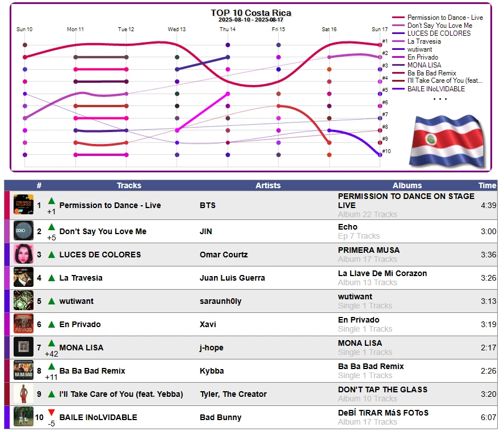This screenshot has width=504, height=432.
Task: Click the red down arrow for BAILE INoLVIDABLE
Action: (52, 412)
